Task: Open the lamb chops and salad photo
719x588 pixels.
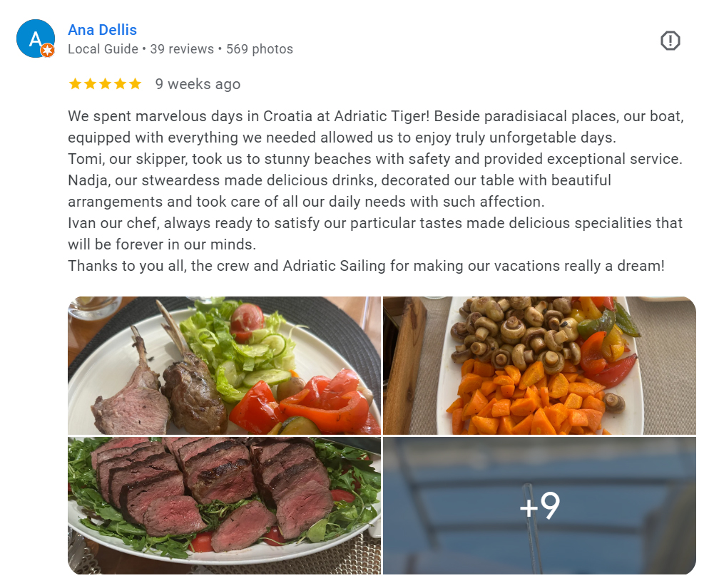Action: point(224,365)
